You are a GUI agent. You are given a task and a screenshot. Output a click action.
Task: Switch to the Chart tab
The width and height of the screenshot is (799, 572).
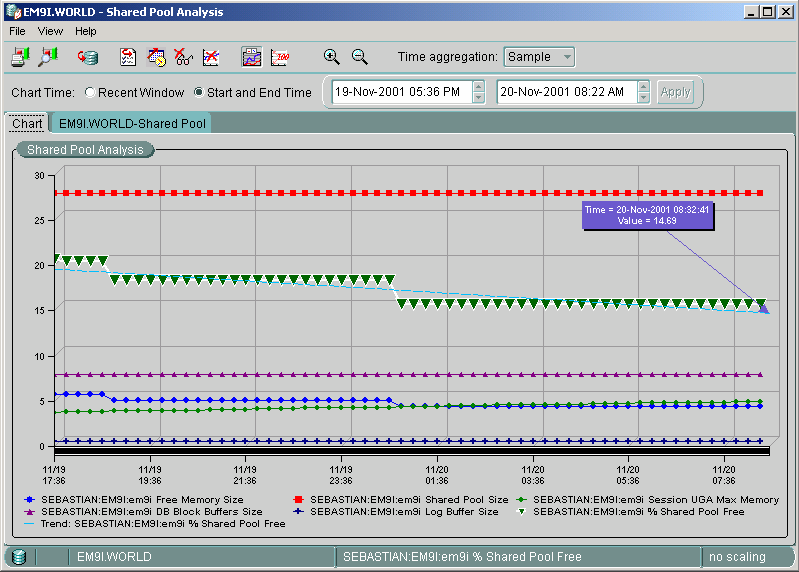pyautogui.click(x=27, y=123)
